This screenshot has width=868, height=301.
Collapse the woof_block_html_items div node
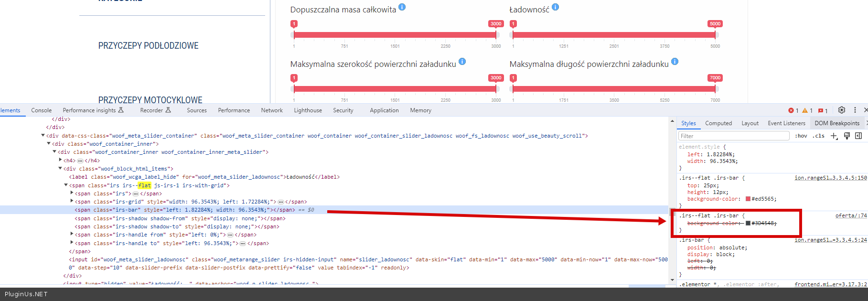coord(61,169)
